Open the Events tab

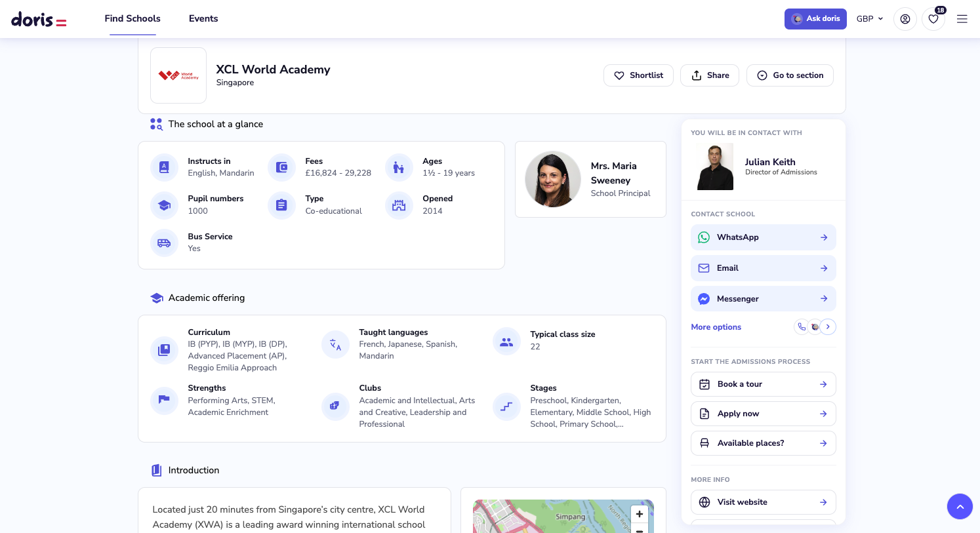pos(203,18)
